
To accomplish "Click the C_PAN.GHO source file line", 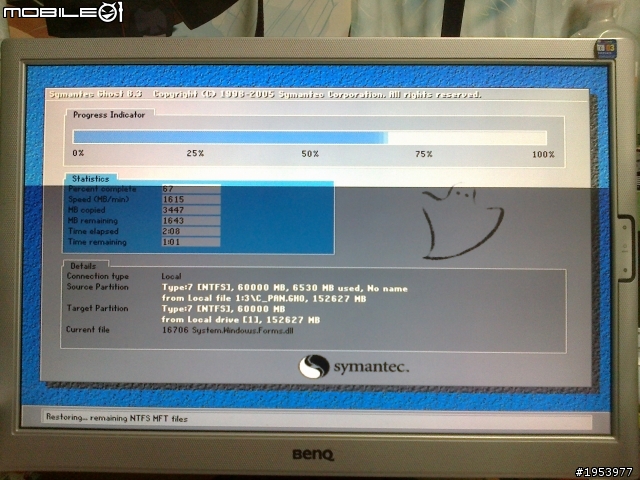I will [x=264, y=298].
